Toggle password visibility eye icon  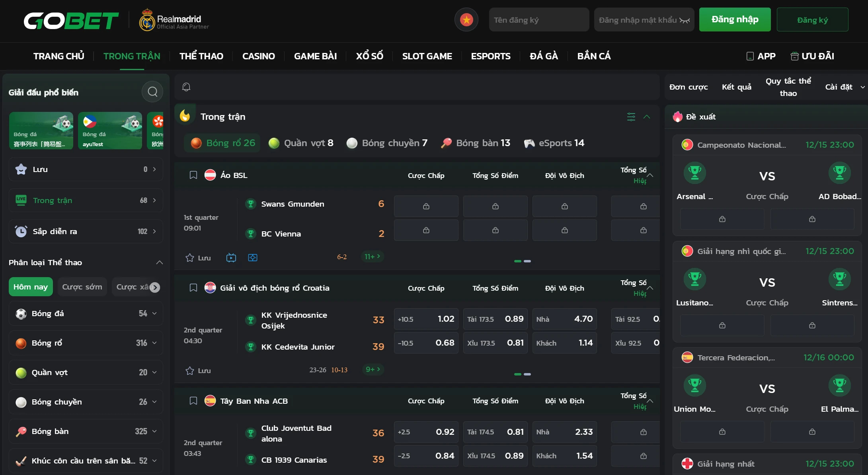[x=685, y=20]
